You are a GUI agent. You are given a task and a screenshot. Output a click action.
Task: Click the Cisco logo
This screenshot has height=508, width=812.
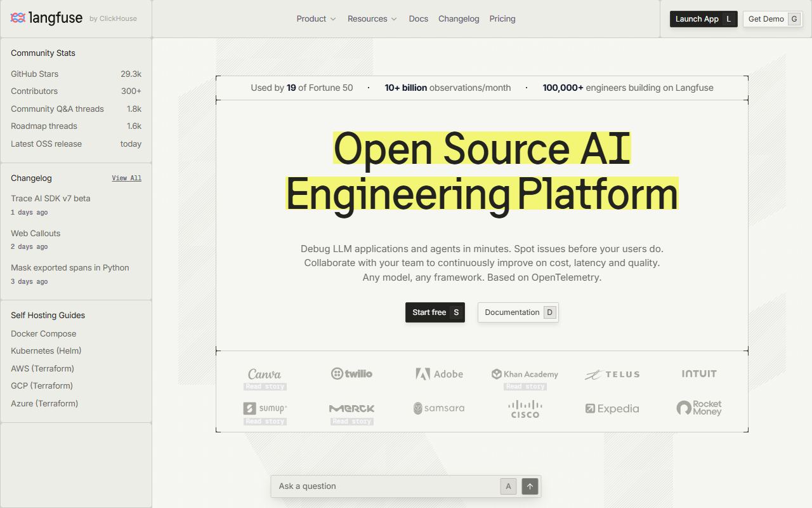click(525, 409)
